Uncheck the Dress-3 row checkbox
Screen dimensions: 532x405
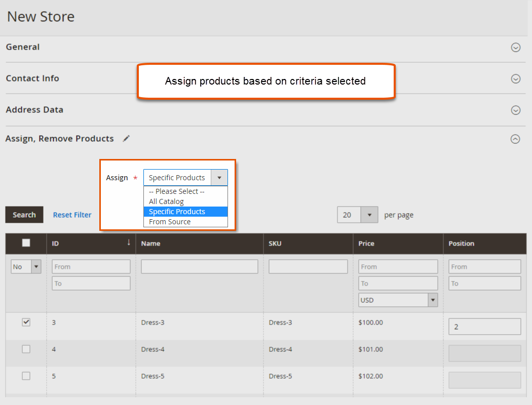[x=26, y=322]
